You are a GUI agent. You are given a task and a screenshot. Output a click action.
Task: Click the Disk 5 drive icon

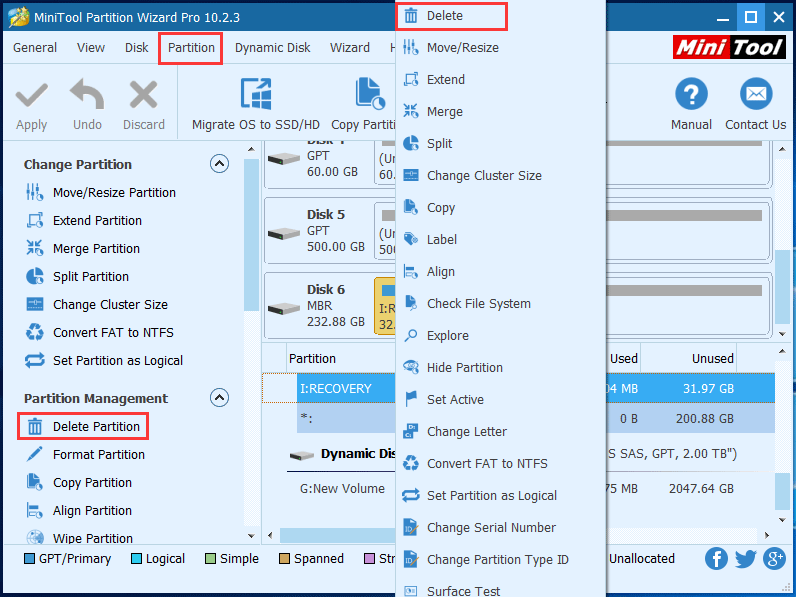click(284, 234)
